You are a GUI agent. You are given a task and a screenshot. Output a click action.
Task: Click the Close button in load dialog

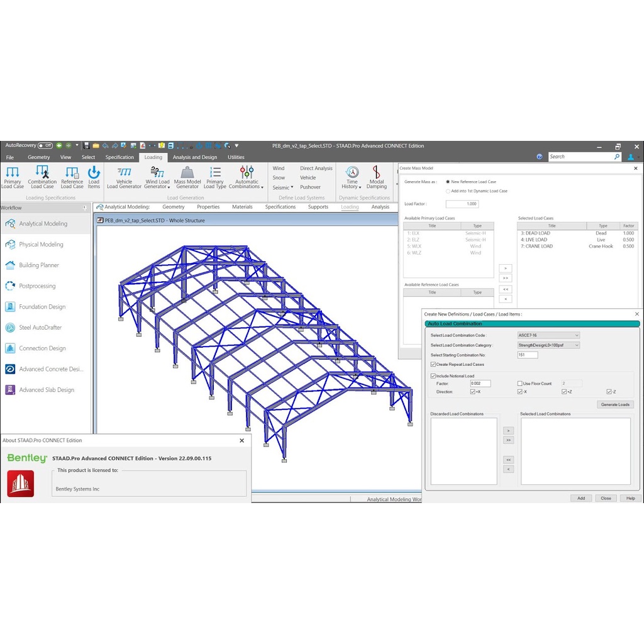[x=606, y=498]
